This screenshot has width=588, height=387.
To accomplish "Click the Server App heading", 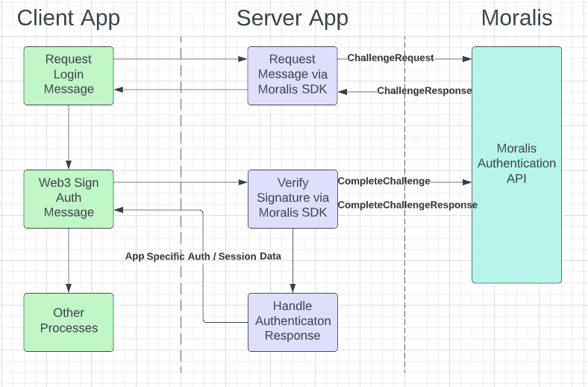I will (293, 18).
